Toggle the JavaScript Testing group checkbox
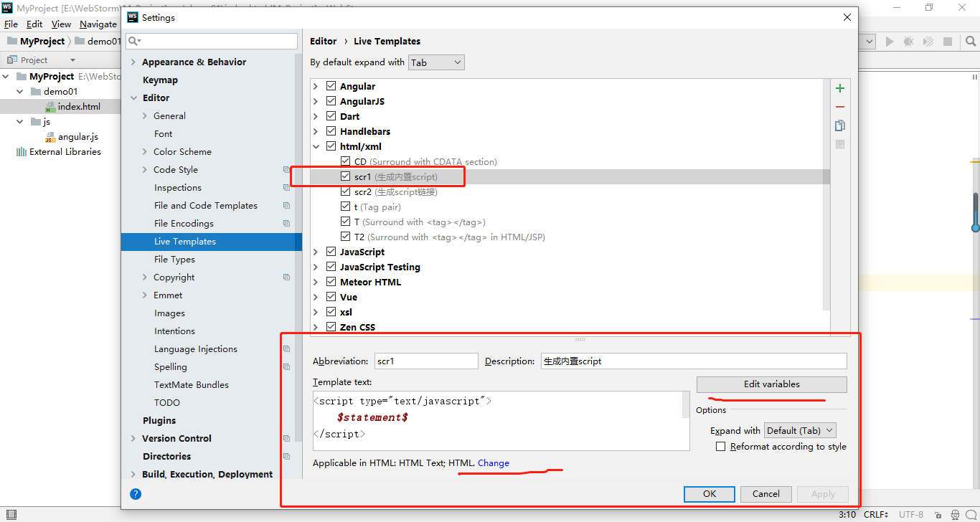980x522 pixels. click(331, 267)
